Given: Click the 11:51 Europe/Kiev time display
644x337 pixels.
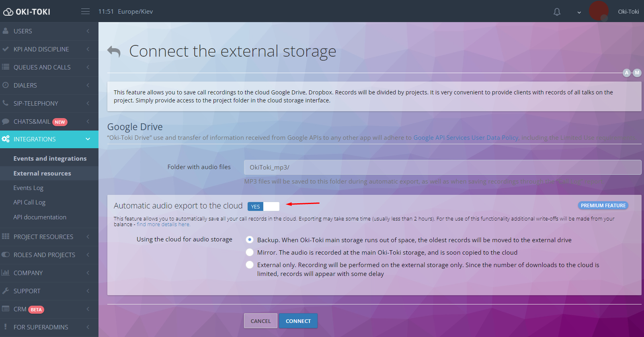Looking at the screenshot, I should coord(125,12).
